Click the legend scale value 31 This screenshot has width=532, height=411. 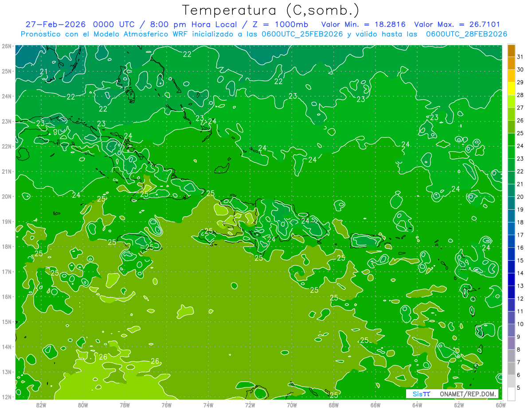tap(520, 57)
